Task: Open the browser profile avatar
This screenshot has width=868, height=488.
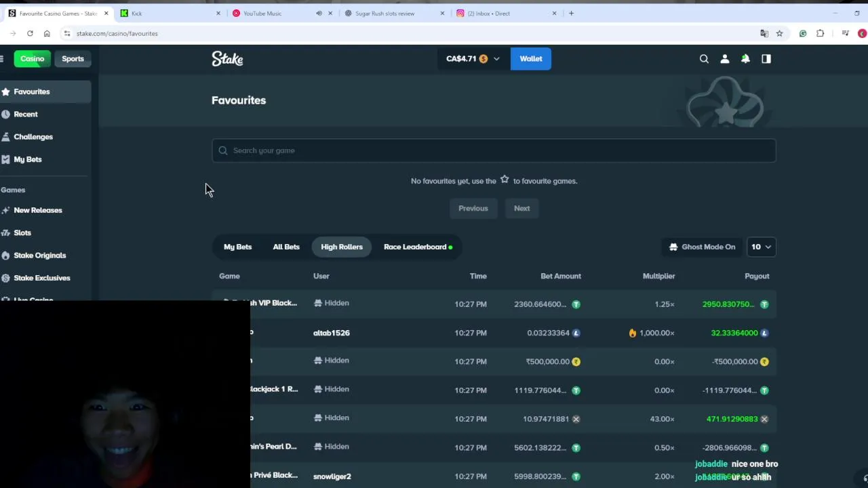Action: click(x=862, y=33)
